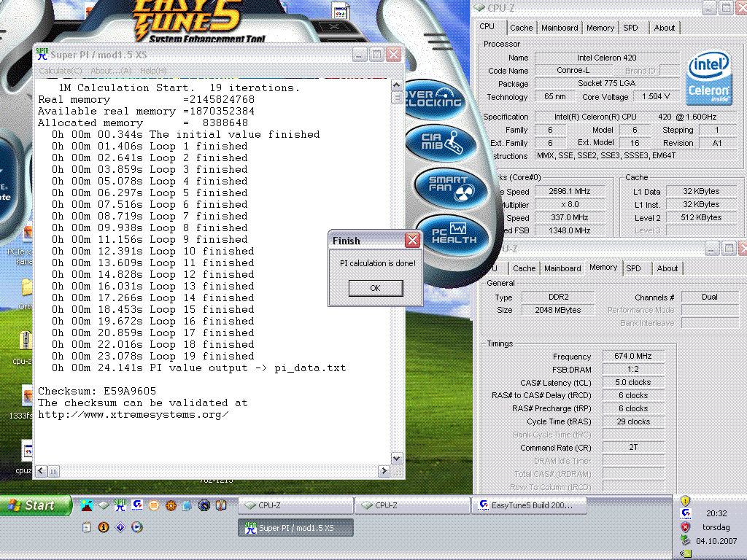
Task: Click the orange gear quick launch icon
Action: 171,505
